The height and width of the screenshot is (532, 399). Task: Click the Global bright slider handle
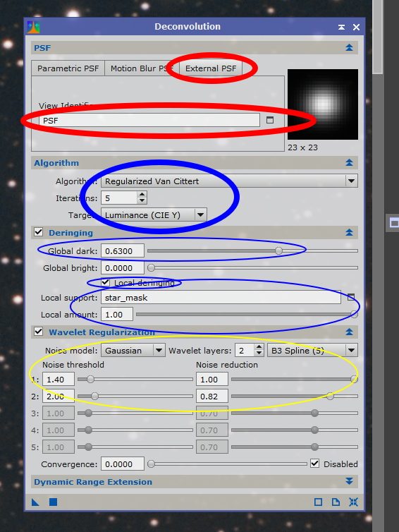151,267
